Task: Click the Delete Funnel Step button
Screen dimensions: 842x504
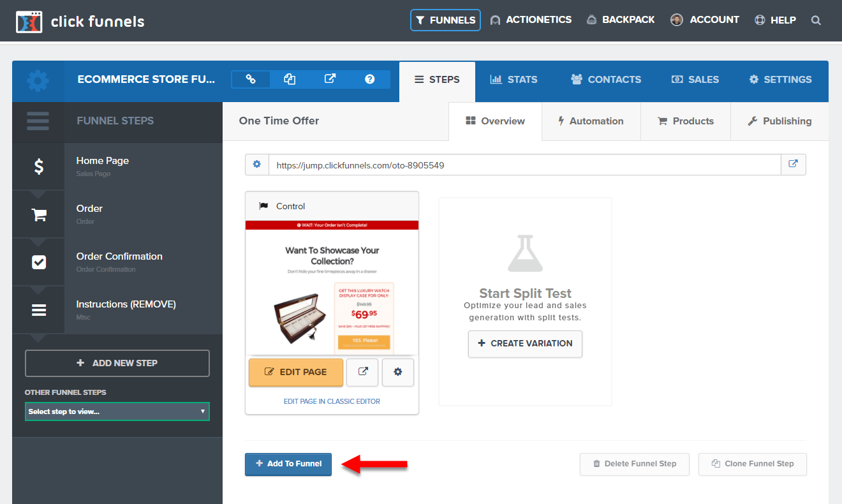Action: pyautogui.click(x=635, y=464)
